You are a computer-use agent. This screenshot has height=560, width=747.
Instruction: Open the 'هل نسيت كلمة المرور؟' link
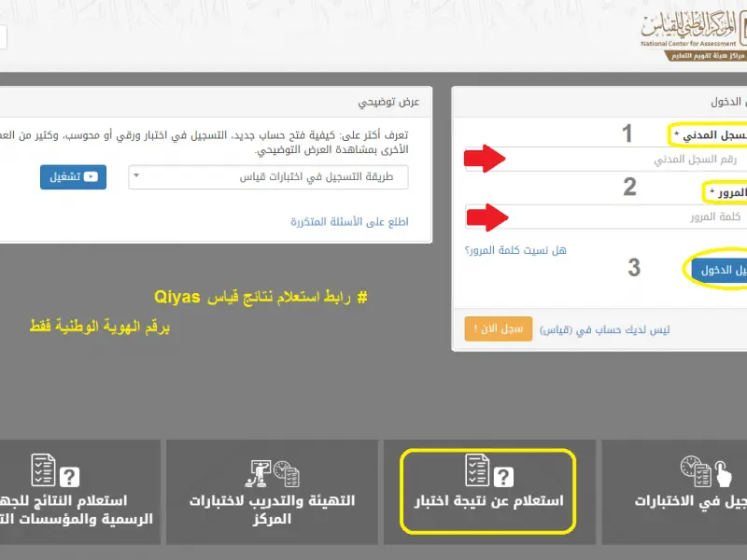515,250
